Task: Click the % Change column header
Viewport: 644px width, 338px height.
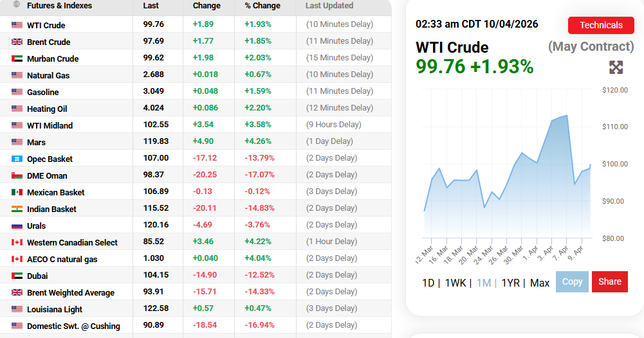Action: pyautogui.click(x=262, y=5)
